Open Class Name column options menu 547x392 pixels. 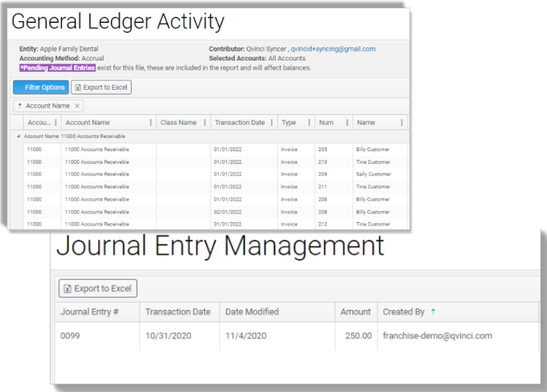click(x=204, y=123)
